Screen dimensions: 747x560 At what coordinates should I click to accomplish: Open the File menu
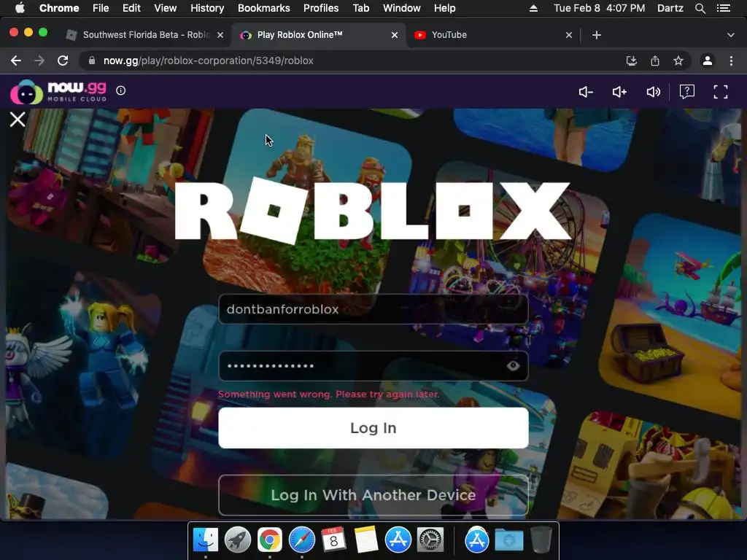[x=101, y=8]
